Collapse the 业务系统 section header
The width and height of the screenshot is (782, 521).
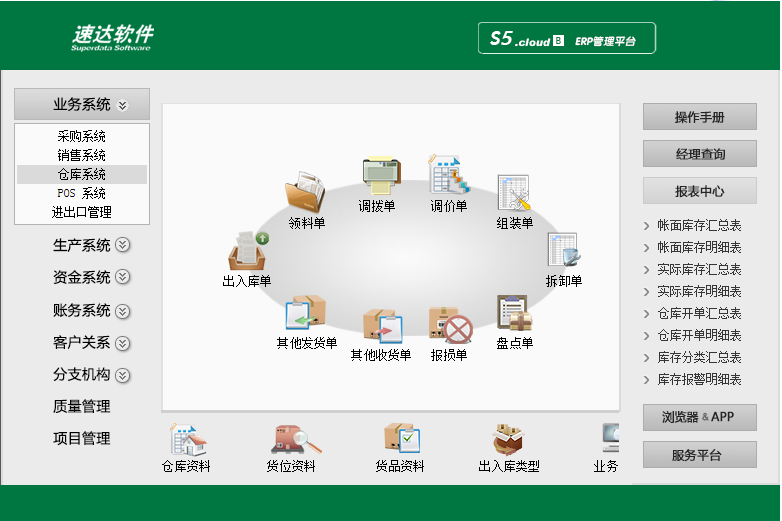pyautogui.click(x=82, y=104)
